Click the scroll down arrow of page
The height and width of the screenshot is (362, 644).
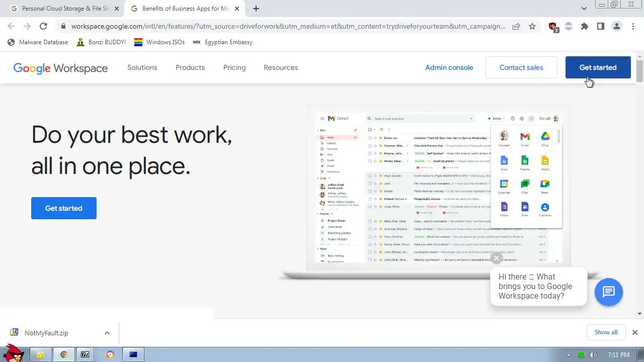tap(639, 314)
